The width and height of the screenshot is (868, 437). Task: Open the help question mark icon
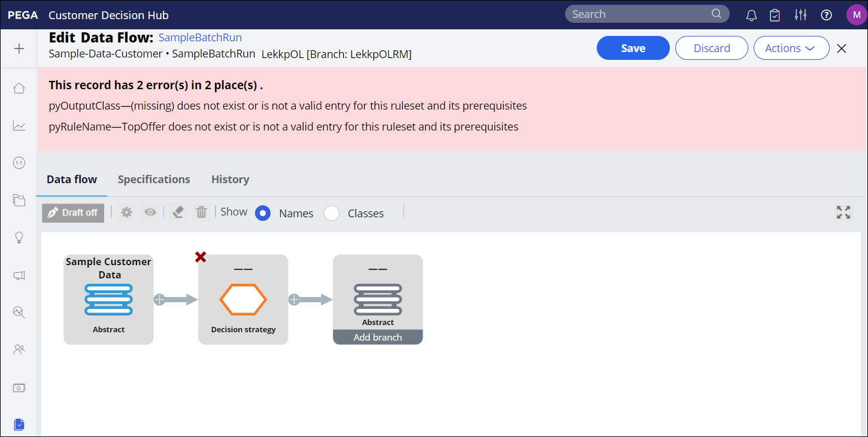pos(827,15)
